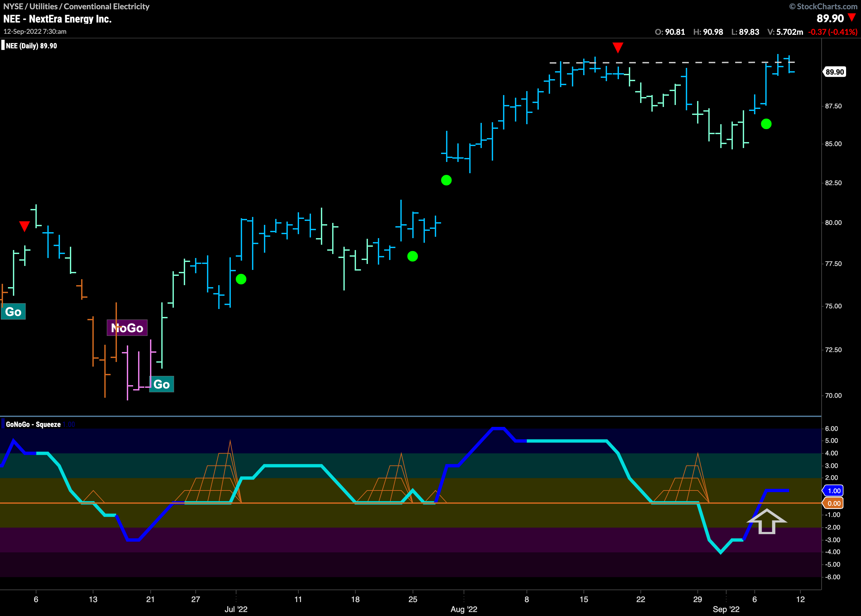861x616 pixels.
Task: Click the 12-Sep-2022 7:30:am timestamp
Action: [x=35, y=31]
